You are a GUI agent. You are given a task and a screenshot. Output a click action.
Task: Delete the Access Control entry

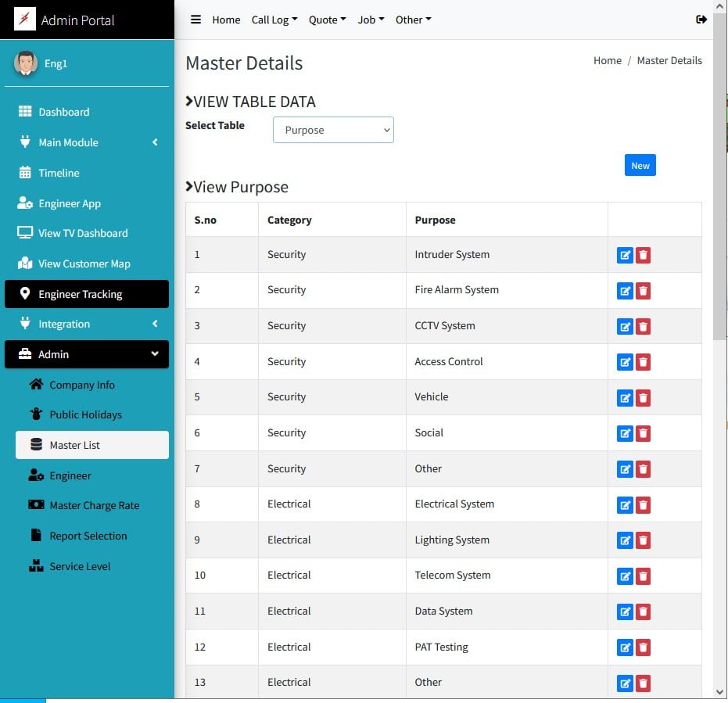tap(643, 362)
